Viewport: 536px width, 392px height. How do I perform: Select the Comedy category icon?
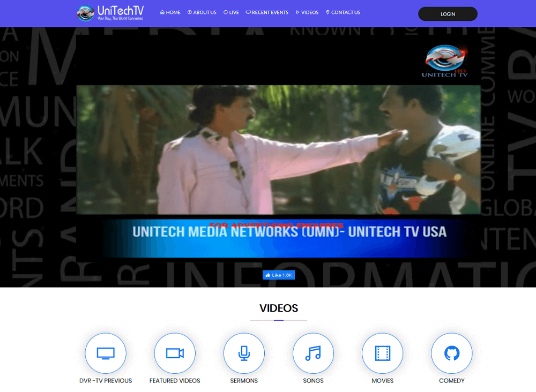click(x=451, y=353)
